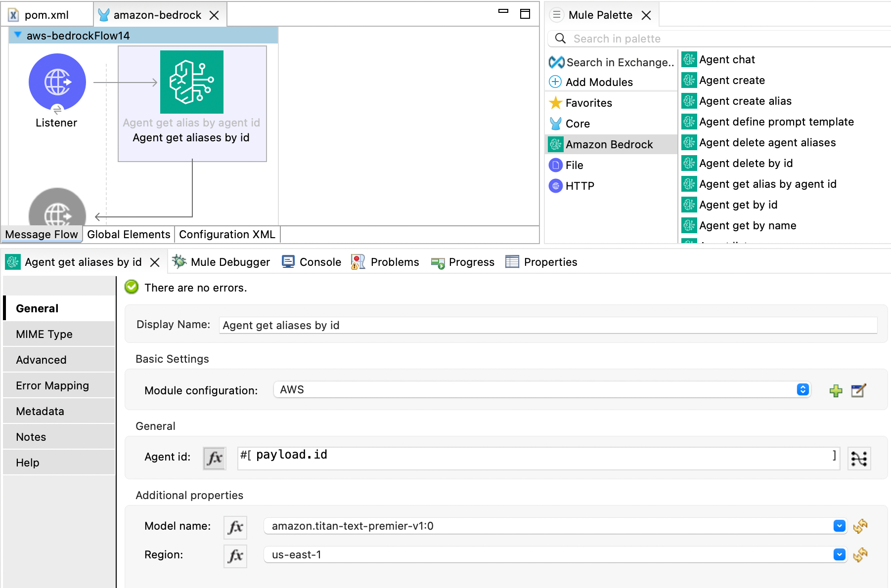Open the Core palette category
Image resolution: width=891 pixels, height=588 pixels.
(x=570, y=124)
